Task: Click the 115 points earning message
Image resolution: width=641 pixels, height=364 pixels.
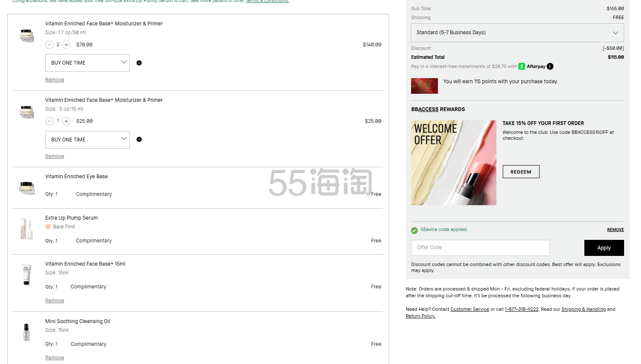Action: (501, 81)
